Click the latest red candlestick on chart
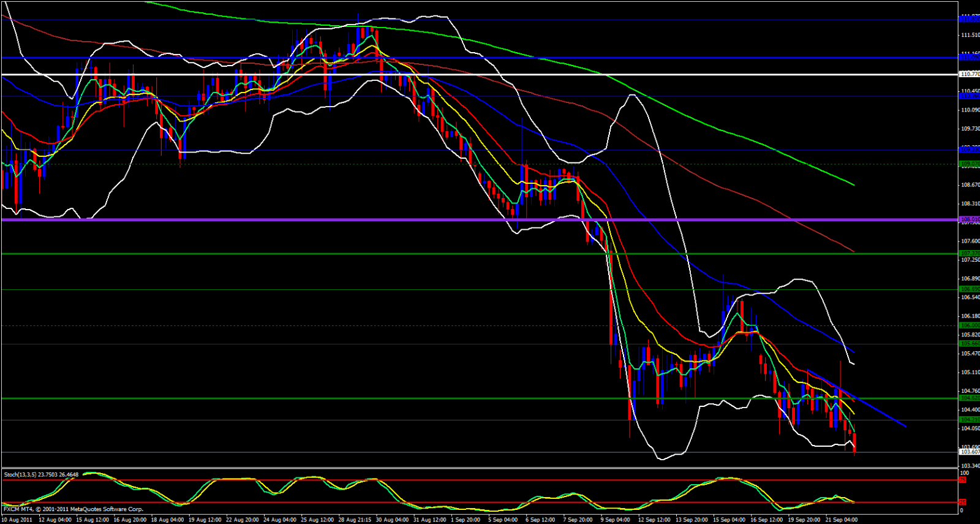The height and width of the screenshot is (524, 980). pyautogui.click(x=854, y=442)
